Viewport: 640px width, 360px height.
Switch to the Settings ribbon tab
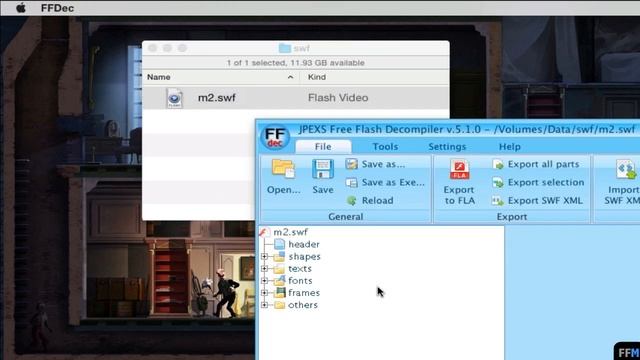tap(447, 147)
